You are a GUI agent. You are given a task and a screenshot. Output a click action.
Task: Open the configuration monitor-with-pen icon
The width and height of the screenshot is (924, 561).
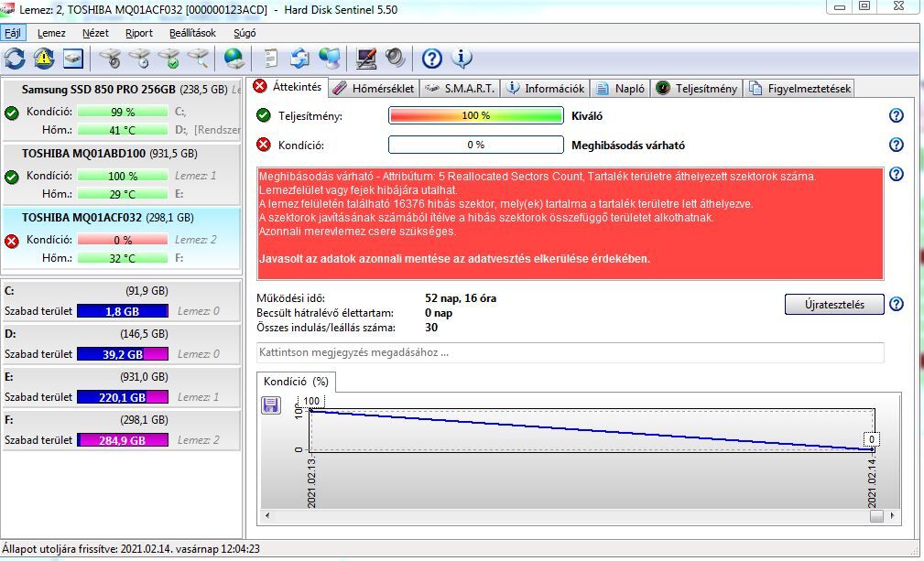pos(366,59)
